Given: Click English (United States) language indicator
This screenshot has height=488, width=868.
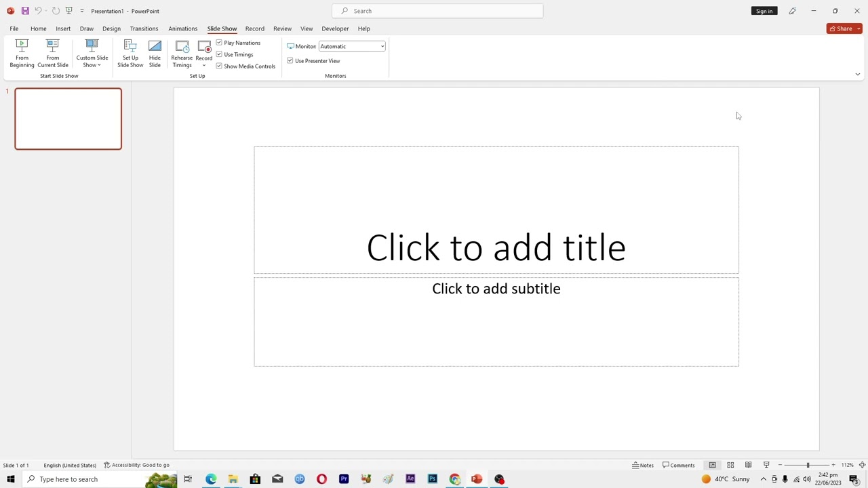Looking at the screenshot, I should click(70, 465).
